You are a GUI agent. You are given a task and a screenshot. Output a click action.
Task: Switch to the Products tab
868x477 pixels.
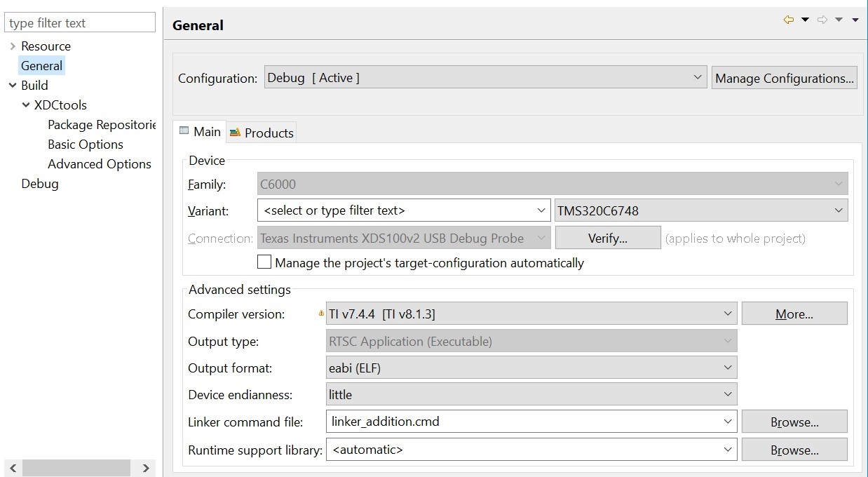click(x=262, y=133)
